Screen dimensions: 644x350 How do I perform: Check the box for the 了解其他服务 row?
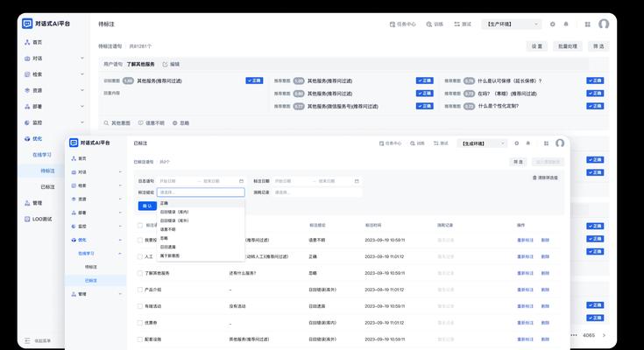click(140, 273)
